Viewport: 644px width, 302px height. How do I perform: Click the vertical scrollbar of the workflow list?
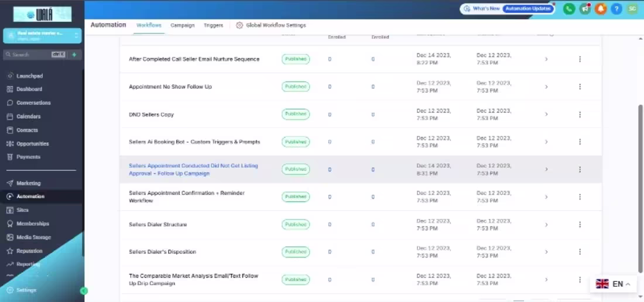click(x=640, y=188)
